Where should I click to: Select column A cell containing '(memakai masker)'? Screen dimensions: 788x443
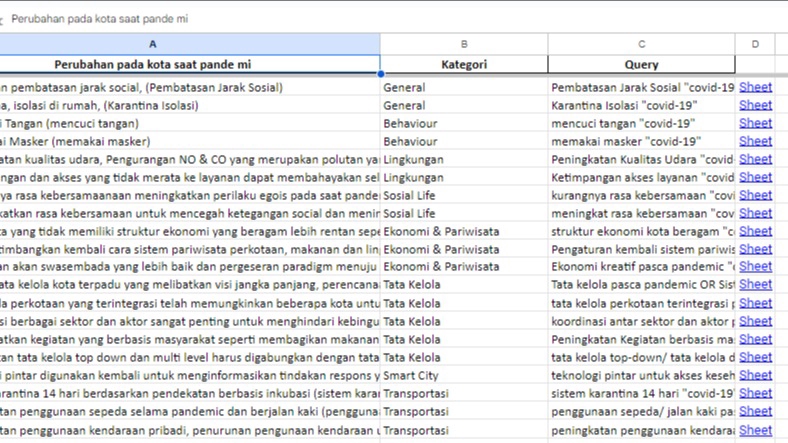190,142
